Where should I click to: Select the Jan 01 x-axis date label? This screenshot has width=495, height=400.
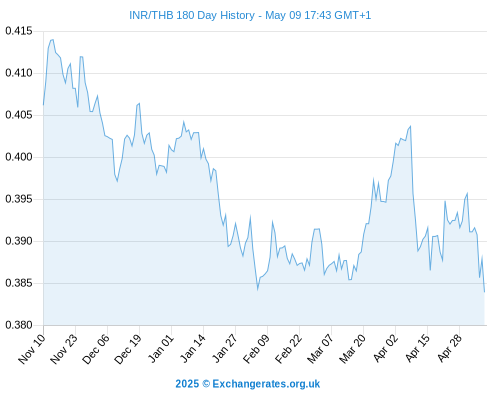(x=161, y=349)
